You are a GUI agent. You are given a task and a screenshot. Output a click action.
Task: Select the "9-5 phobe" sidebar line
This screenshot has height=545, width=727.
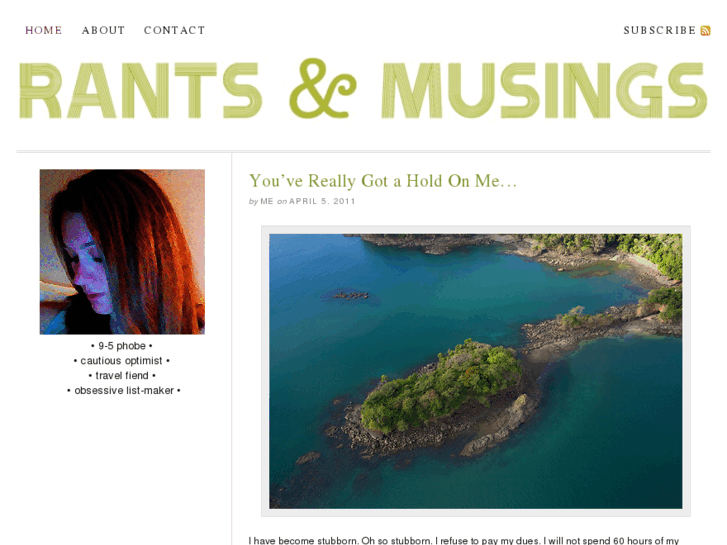pos(122,346)
